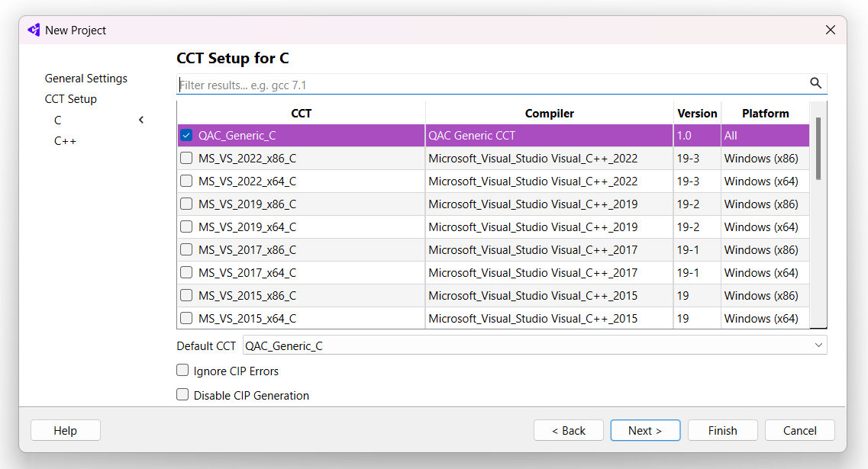Click the All platform cell
This screenshot has width=868, height=469.
(x=765, y=136)
